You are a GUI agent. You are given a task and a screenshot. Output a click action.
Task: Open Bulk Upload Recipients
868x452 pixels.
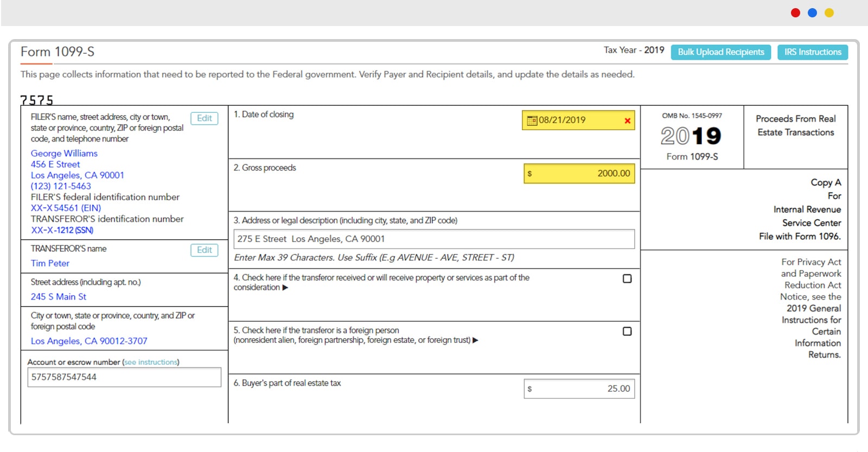(x=720, y=52)
